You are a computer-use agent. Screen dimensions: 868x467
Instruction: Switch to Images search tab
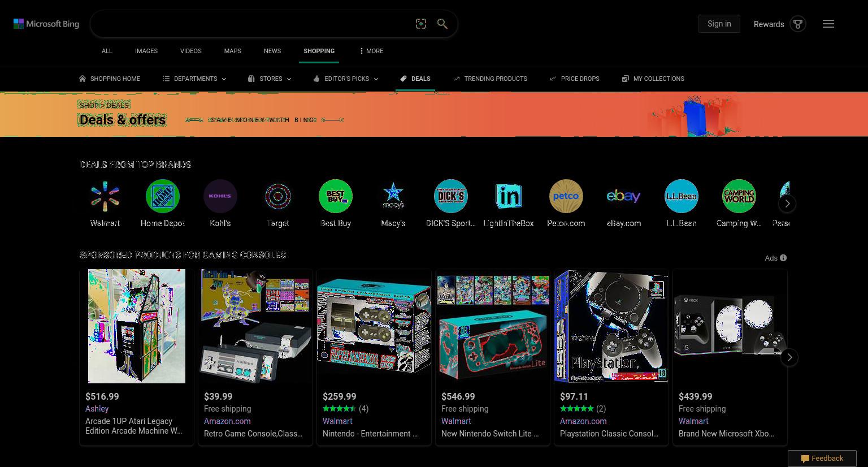(x=146, y=51)
